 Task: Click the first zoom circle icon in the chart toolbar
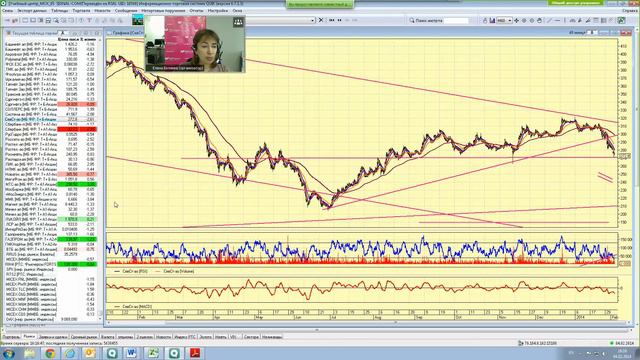[x=524, y=20]
